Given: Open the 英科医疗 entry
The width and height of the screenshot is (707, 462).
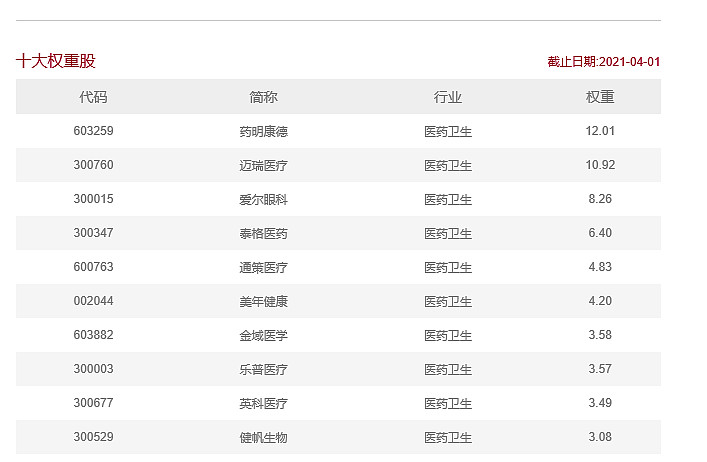Looking at the screenshot, I should [x=263, y=403].
